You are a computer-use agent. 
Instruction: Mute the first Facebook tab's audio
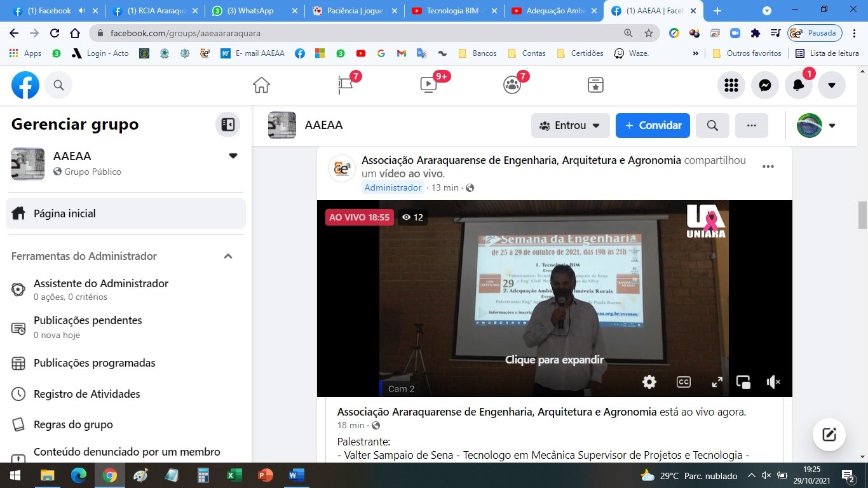(81, 11)
